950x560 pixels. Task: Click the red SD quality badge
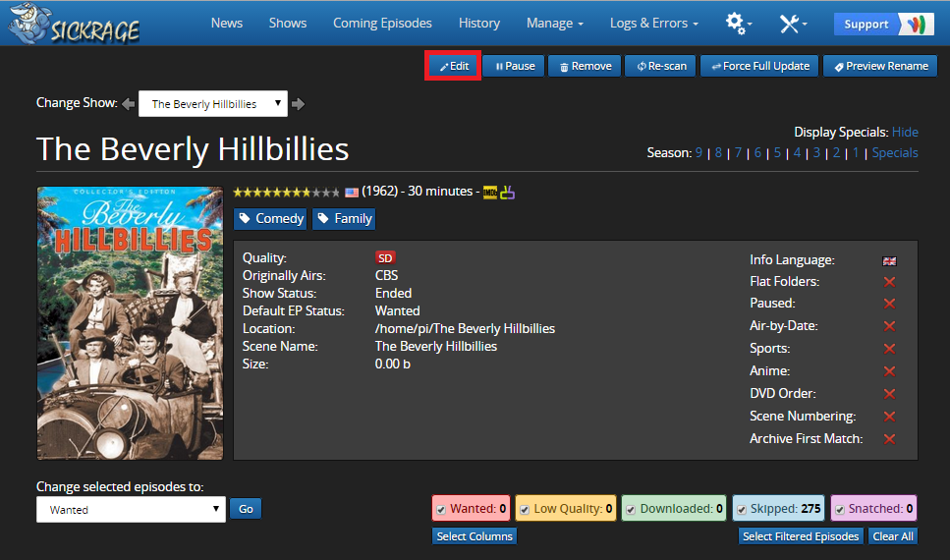[385, 258]
